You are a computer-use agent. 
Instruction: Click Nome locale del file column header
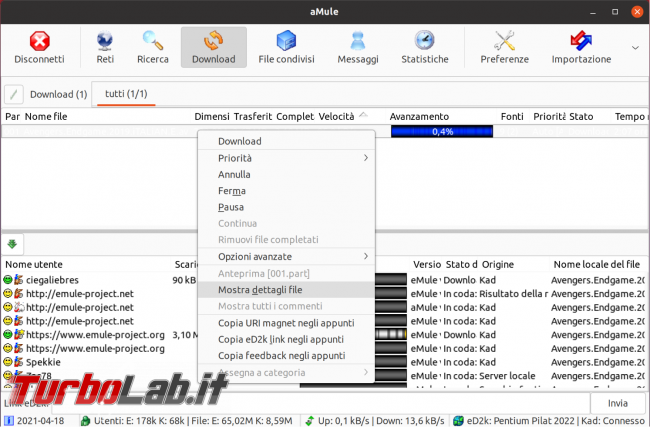tap(597, 264)
